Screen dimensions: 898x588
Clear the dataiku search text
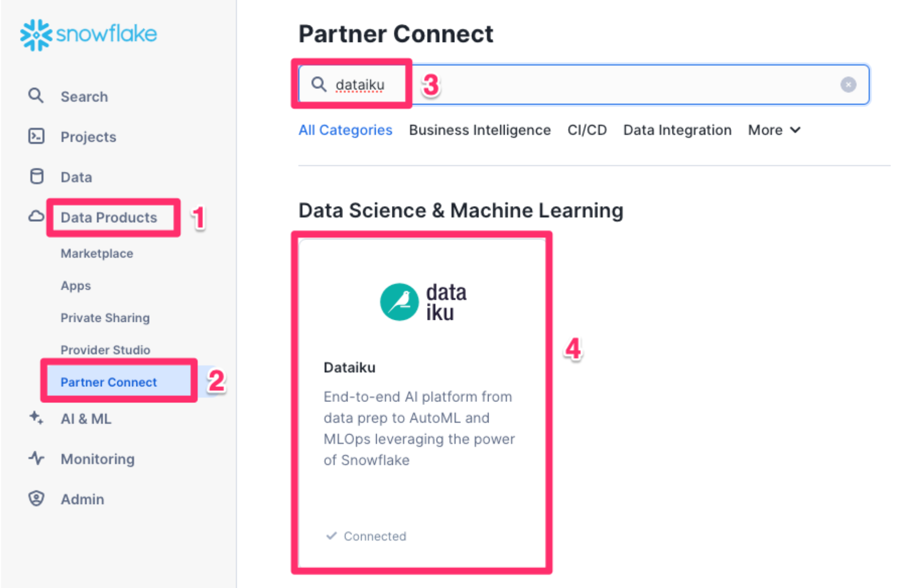[848, 84]
